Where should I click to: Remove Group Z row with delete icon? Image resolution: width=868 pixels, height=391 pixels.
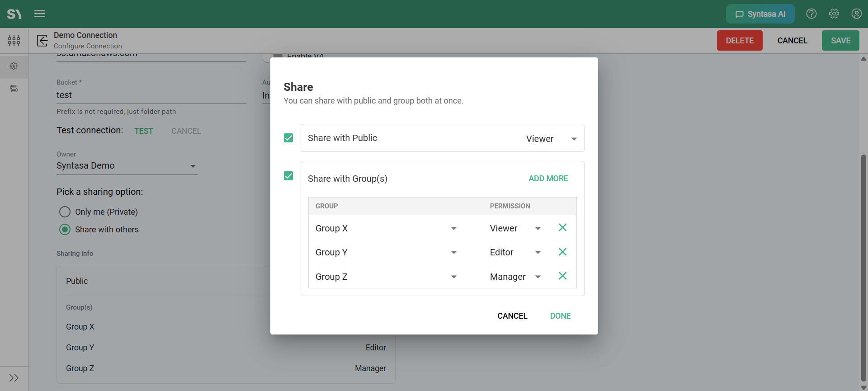(562, 276)
